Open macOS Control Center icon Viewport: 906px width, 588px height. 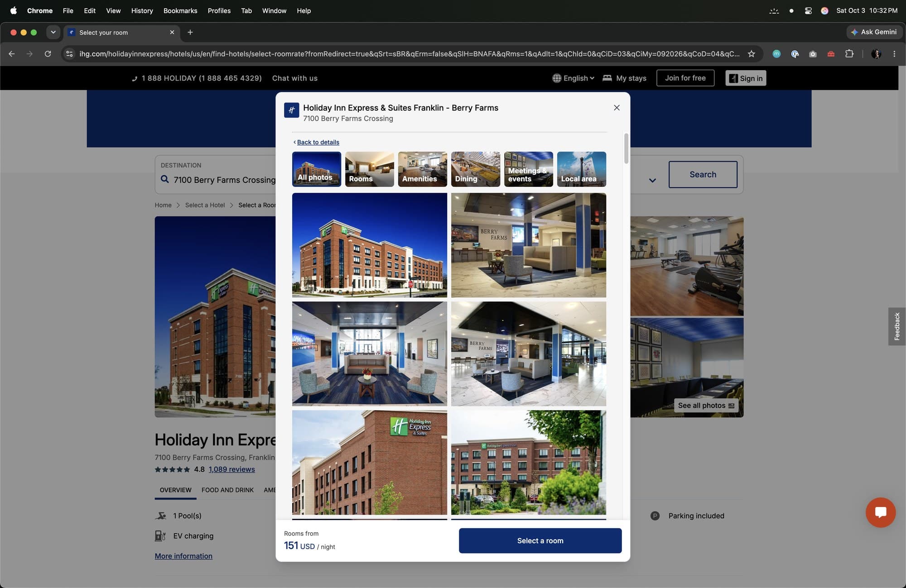pyautogui.click(x=808, y=10)
